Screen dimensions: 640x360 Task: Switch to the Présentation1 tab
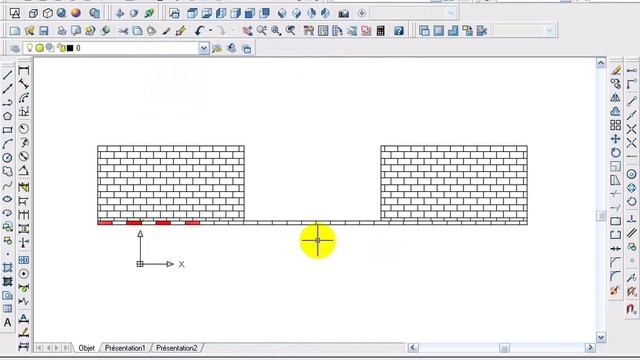[125, 348]
